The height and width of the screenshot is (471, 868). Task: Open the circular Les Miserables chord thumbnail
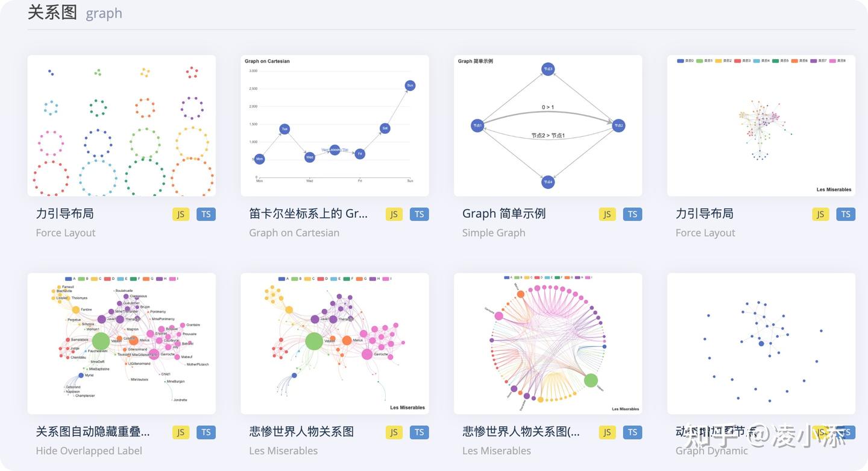click(x=548, y=344)
